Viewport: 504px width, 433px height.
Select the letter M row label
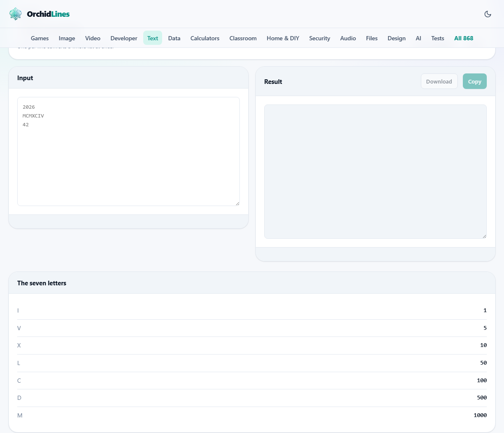[x=20, y=415]
